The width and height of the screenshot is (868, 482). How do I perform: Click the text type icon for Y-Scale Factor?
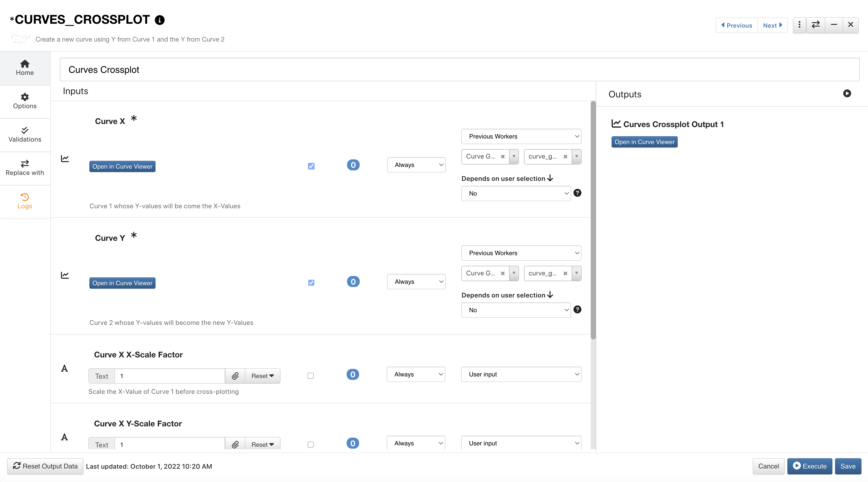[64, 437]
